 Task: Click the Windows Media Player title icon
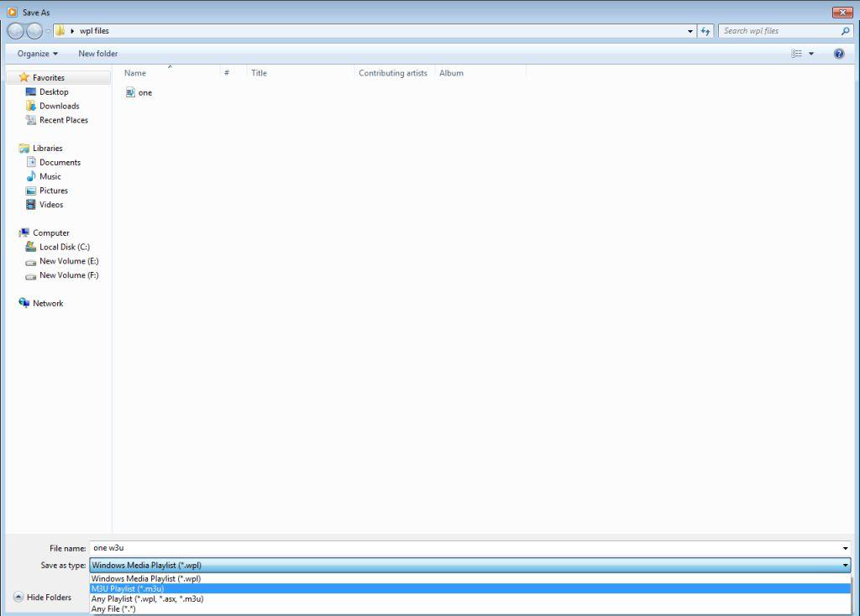(12, 12)
